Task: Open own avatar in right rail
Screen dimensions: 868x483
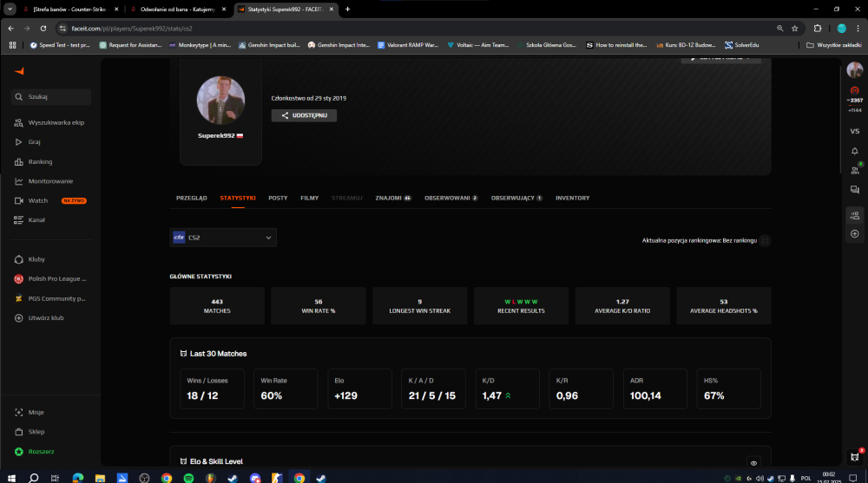Action: point(855,69)
